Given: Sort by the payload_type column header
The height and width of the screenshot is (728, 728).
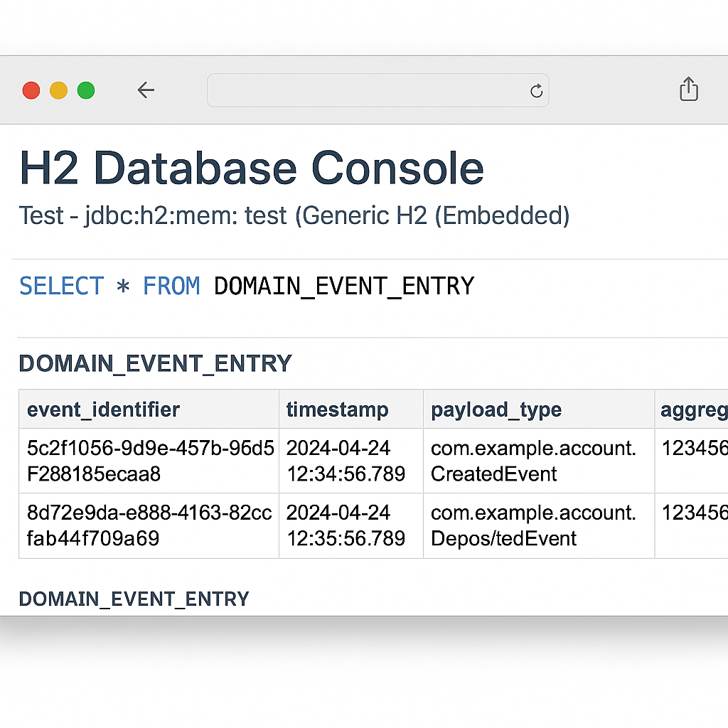Looking at the screenshot, I should pos(496,409).
